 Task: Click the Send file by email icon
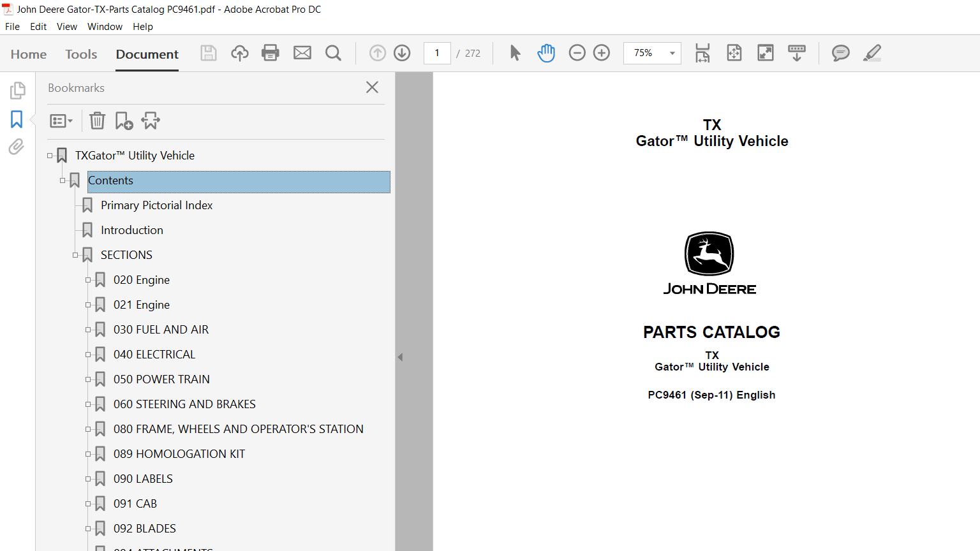pos(302,53)
